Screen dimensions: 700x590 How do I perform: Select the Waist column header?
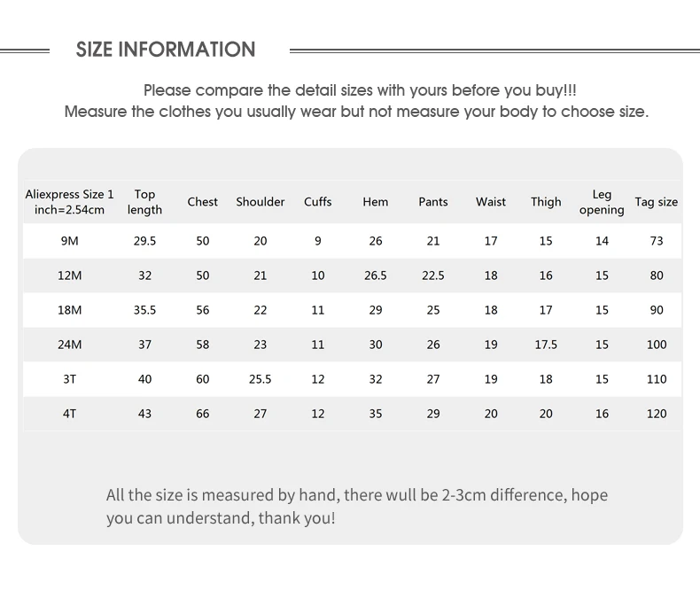tap(491, 202)
